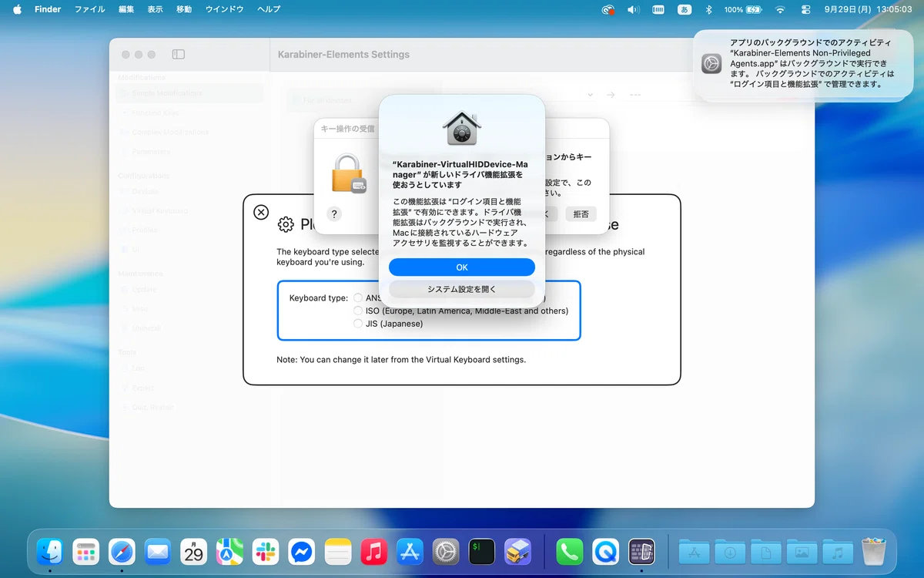This screenshot has height=578, width=924.
Task: Open Mail from the Dock
Action: [x=158, y=551]
